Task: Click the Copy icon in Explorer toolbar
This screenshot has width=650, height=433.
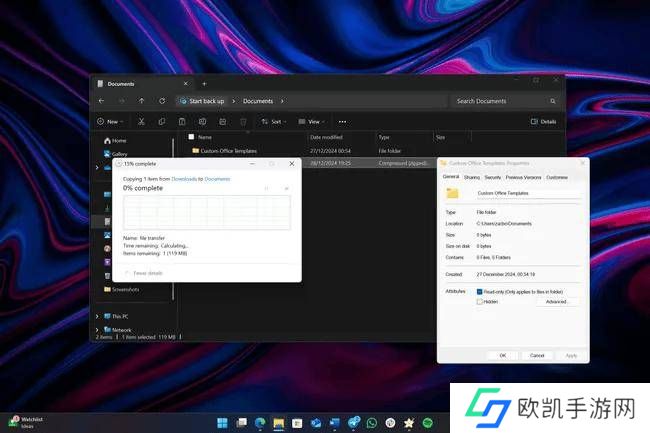Action: pos(162,121)
